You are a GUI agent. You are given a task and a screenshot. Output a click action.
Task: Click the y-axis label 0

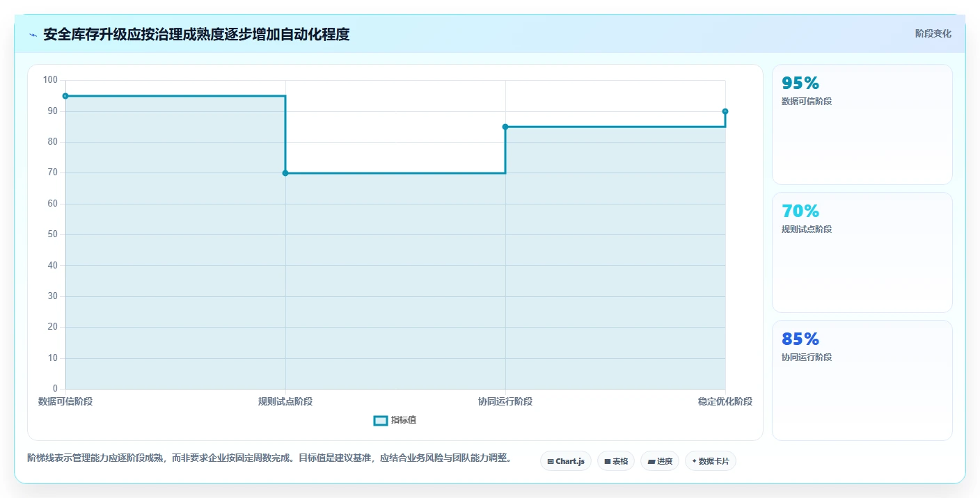pyautogui.click(x=56, y=389)
